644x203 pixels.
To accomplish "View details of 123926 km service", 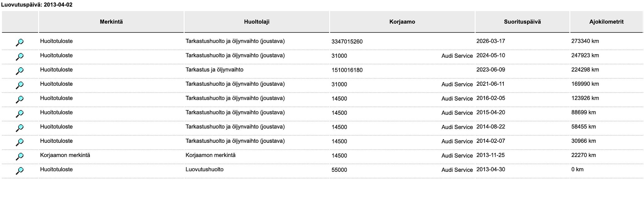I will pos(19,99).
